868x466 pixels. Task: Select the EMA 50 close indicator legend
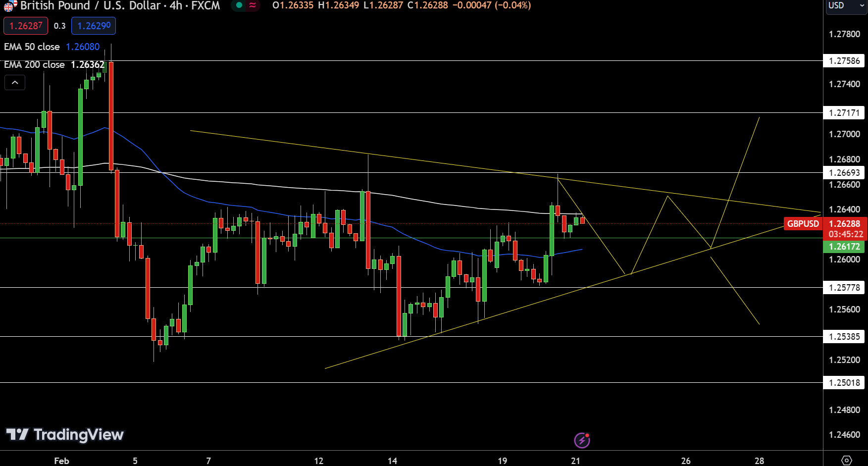pos(32,47)
